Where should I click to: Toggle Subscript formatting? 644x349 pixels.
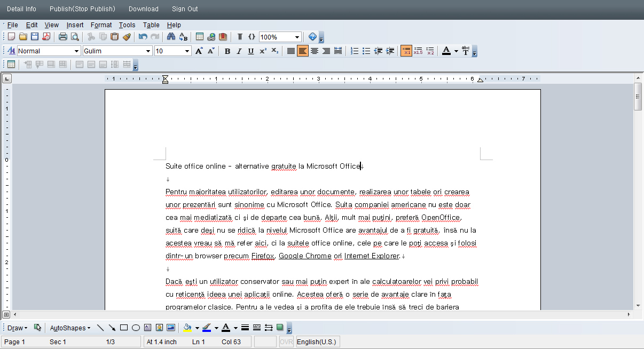pos(274,51)
